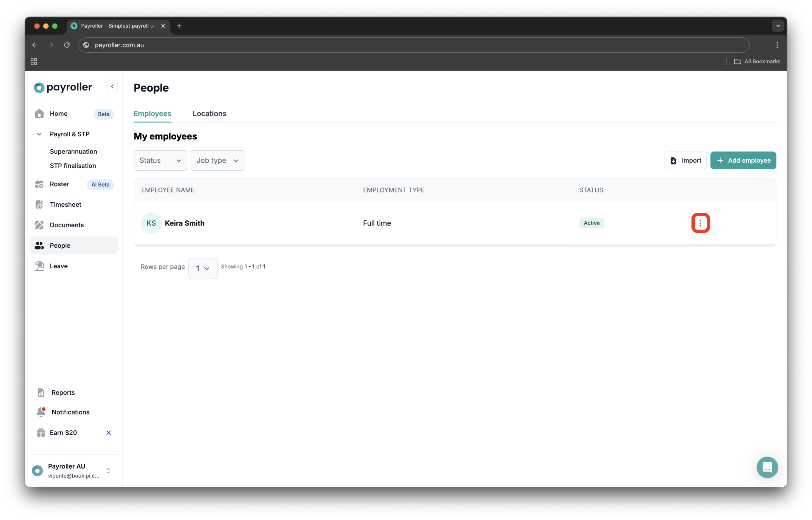
Task: Open the Status filter dropdown
Action: pyautogui.click(x=160, y=160)
